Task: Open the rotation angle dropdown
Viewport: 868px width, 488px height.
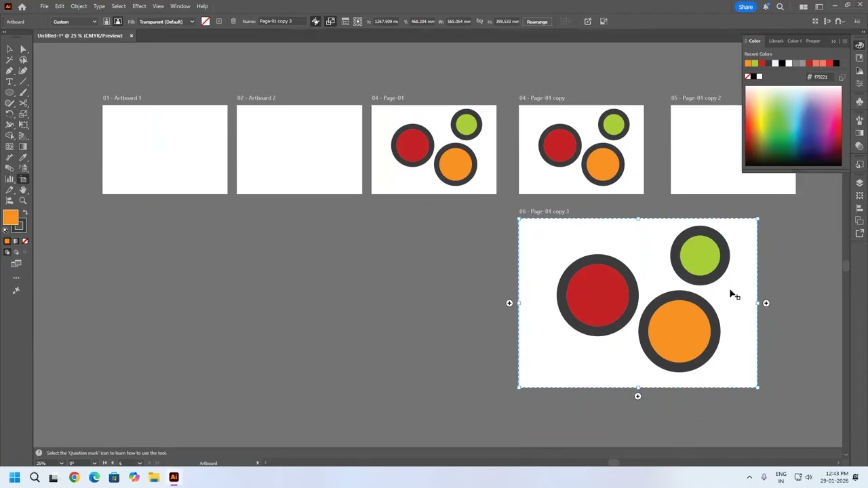Action: (x=94, y=463)
